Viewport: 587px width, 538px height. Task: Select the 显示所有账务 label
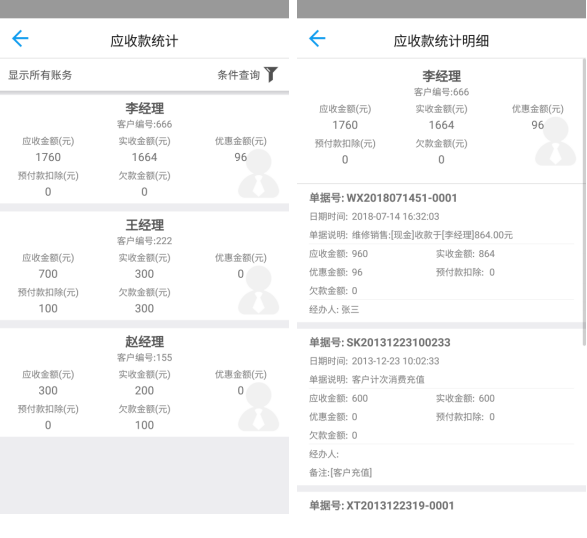coord(40,75)
